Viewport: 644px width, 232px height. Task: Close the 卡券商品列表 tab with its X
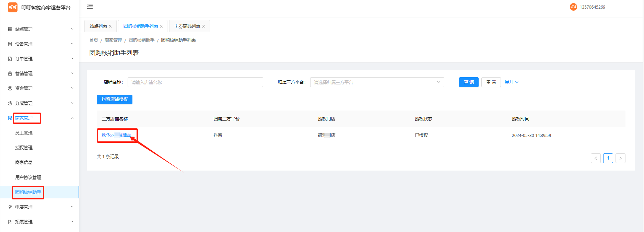203,26
